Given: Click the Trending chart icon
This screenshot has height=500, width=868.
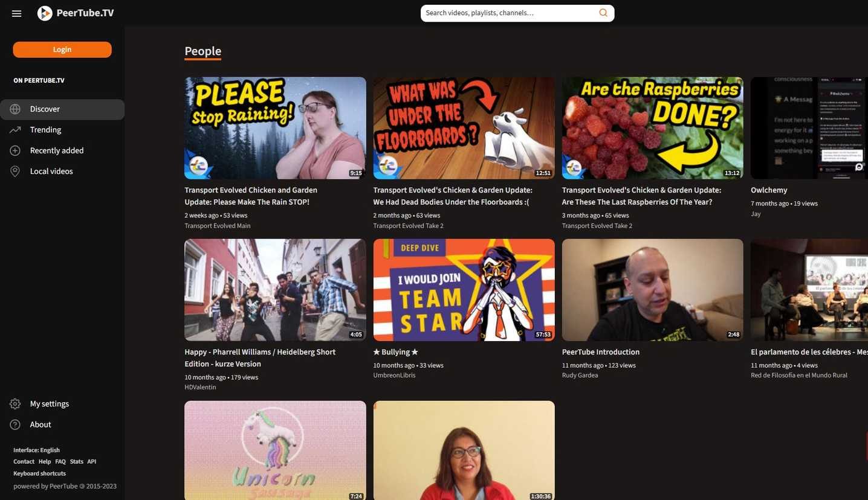Looking at the screenshot, I should point(15,129).
